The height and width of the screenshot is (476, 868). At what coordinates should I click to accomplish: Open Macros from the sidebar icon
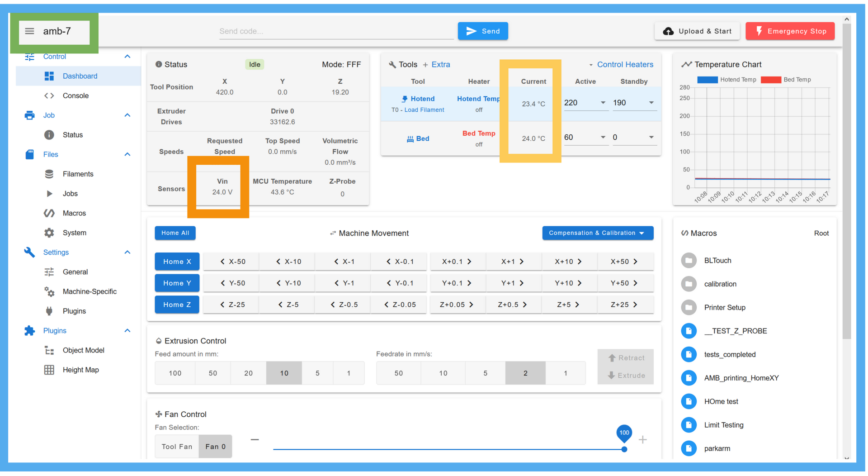pyautogui.click(x=49, y=213)
